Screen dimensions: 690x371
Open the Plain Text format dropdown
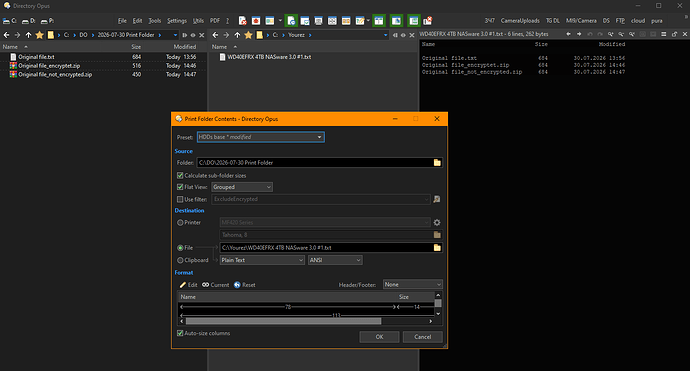[x=262, y=260]
